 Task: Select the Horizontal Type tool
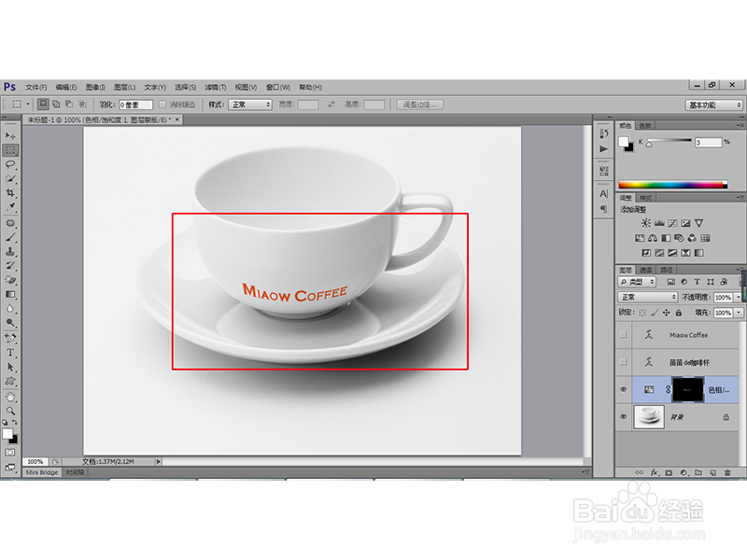tap(10, 353)
